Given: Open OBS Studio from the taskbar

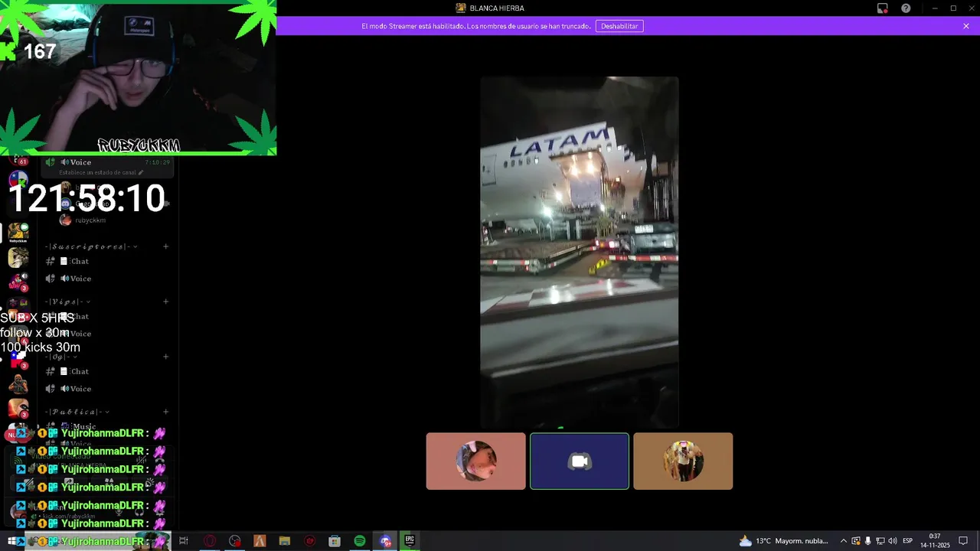Looking at the screenshot, I should click(234, 541).
